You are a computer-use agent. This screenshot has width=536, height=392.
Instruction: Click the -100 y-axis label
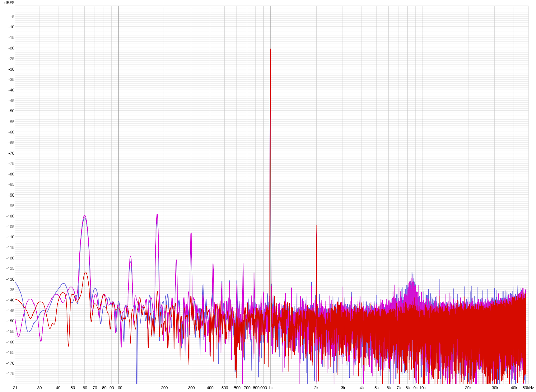click(11, 216)
